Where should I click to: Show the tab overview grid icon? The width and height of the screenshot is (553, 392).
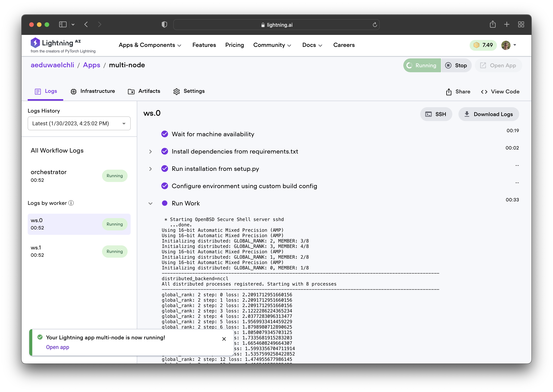(521, 24)
